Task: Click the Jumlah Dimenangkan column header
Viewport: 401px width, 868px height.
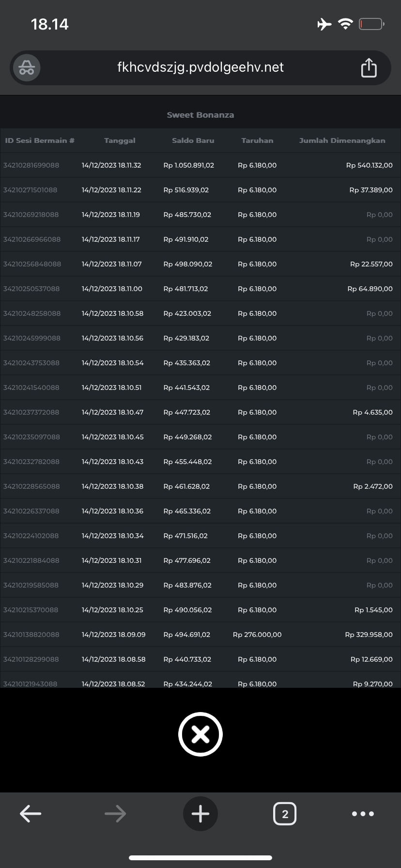Action: click(342, 140)
